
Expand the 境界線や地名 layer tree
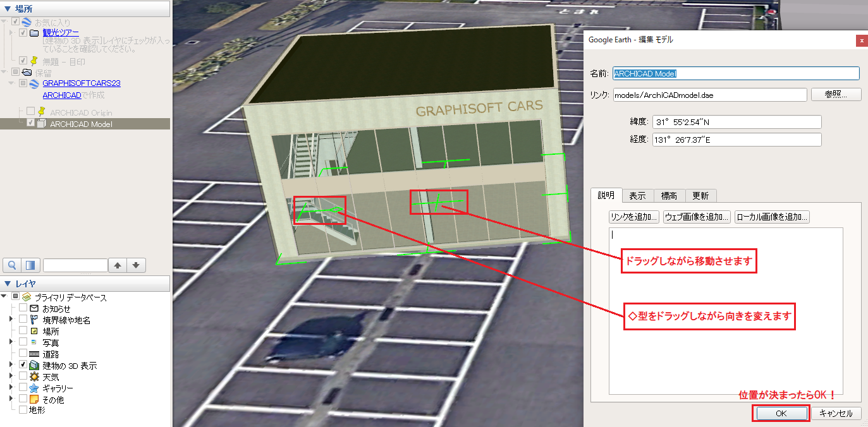click(x=11, y=320)
